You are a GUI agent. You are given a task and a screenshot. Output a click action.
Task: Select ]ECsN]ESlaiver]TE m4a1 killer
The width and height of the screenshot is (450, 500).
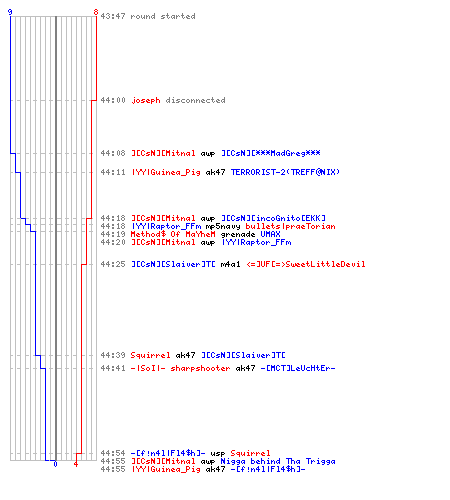point(173,264)
